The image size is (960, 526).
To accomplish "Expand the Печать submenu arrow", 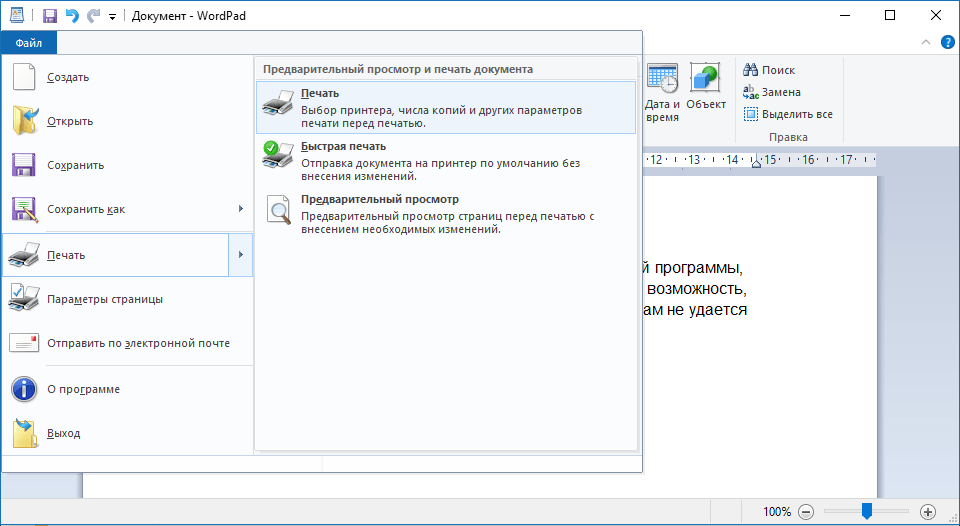I will [241, 255].
